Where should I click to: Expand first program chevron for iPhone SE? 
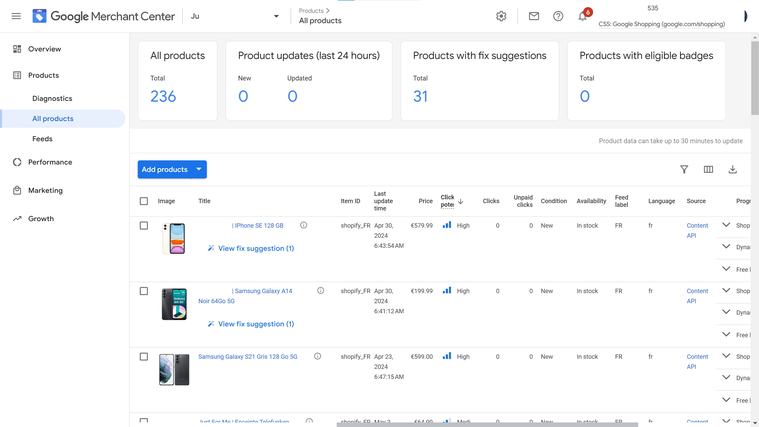click(726, 225)
